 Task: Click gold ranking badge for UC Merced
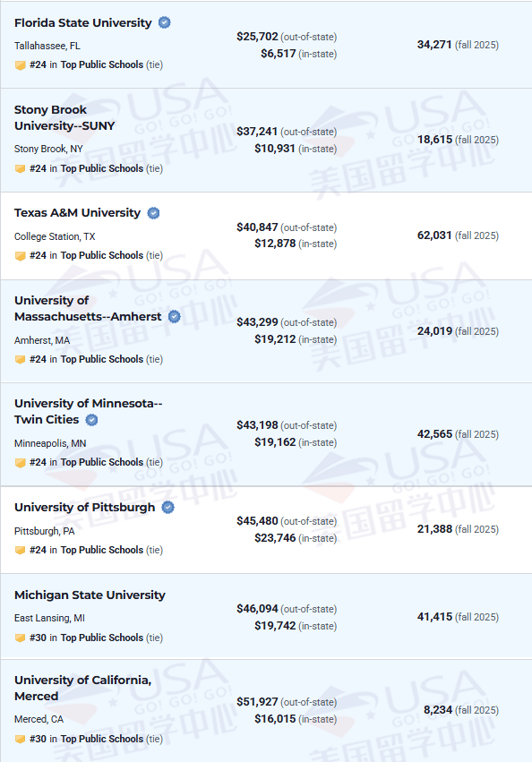pos(20,739)
